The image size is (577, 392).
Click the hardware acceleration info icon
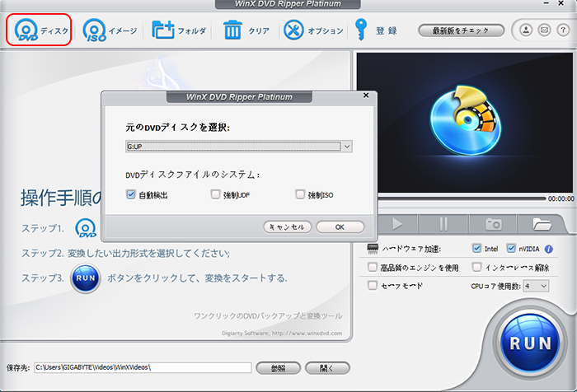pos(549,249)
